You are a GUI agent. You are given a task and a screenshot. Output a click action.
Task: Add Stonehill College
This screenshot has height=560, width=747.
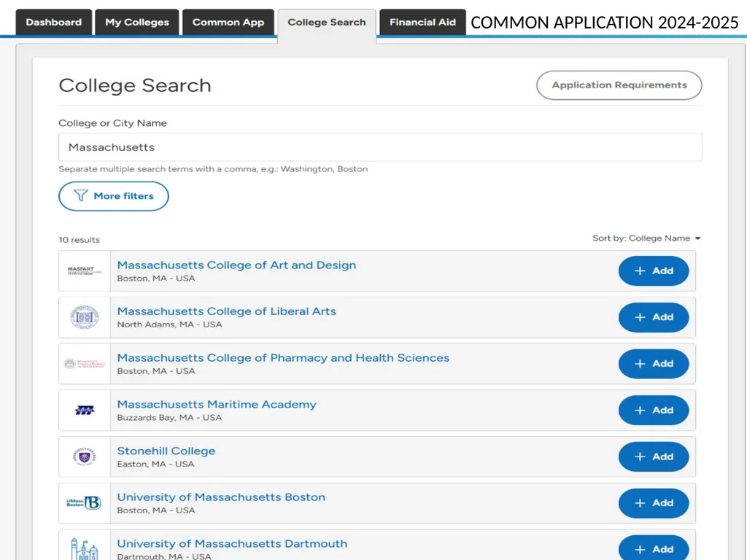pos(654,456)
